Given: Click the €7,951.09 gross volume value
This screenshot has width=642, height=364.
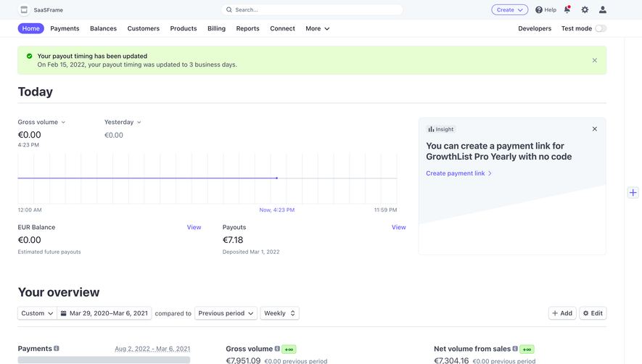Looking at the screenshot, I should pyautogui.click(x=243, y=360).
